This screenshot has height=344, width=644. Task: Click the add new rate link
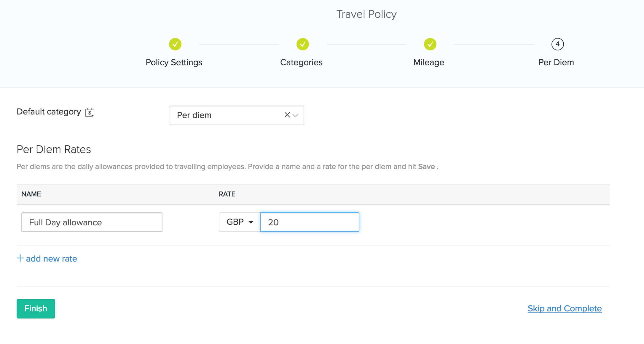pos(52,259)
